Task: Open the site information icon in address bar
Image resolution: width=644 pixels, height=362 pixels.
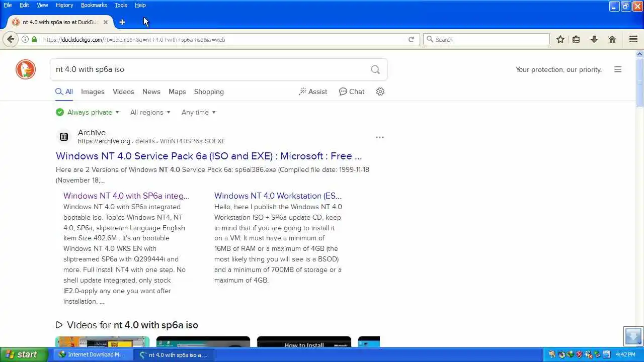Action: (25, 39)
